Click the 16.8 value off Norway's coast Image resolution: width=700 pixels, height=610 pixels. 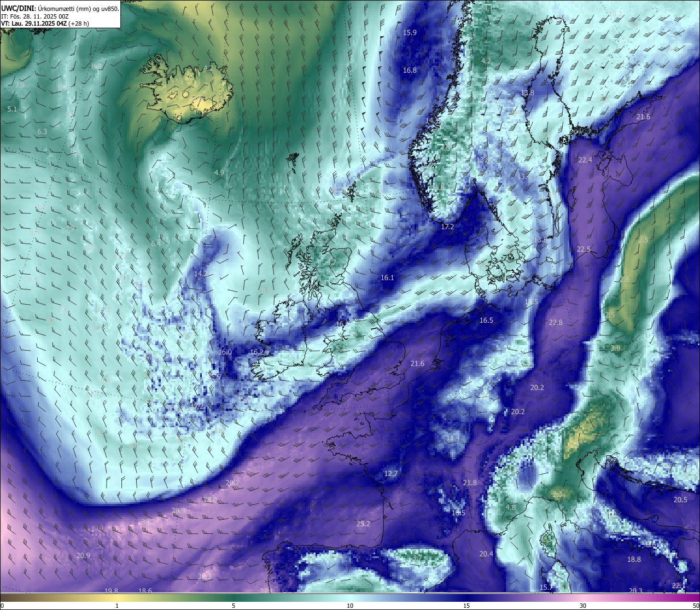410,70
